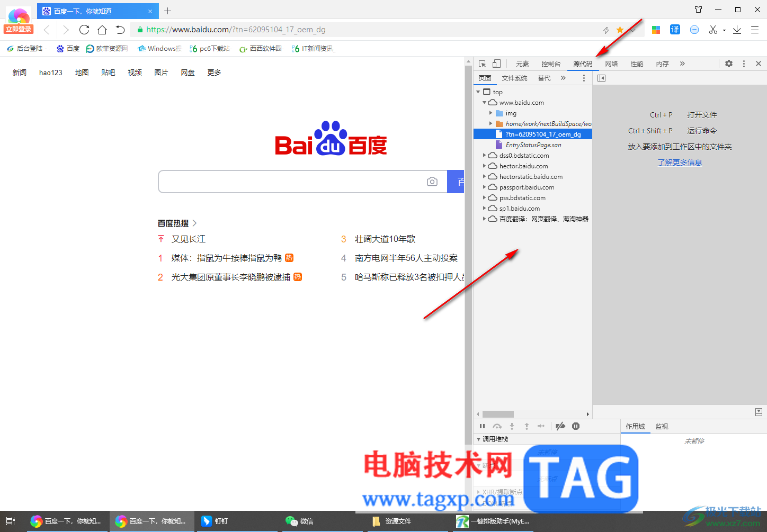Click the translate icon in the browser toolbar
Viewport: 767px width, 532px height.
pyautogui.click(x=675, y=30)
